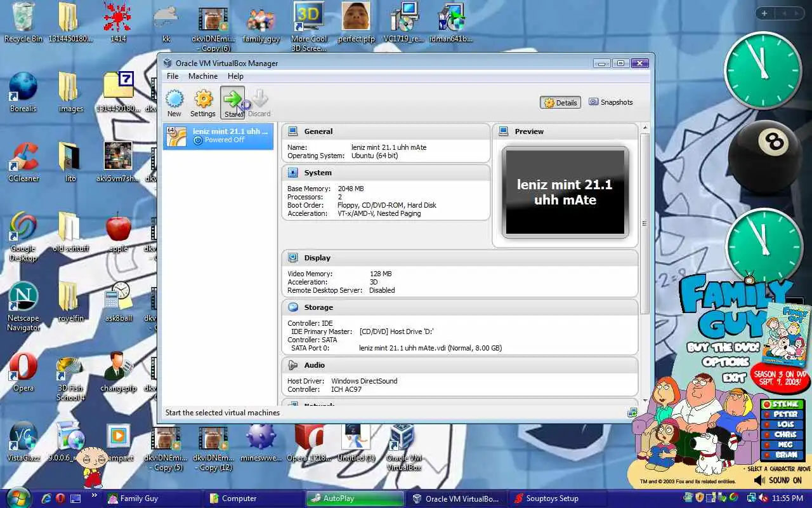The image size is (812, 508).
Task: Click the details pane vertical scrollbar thumb
Action: click(645, 224)
